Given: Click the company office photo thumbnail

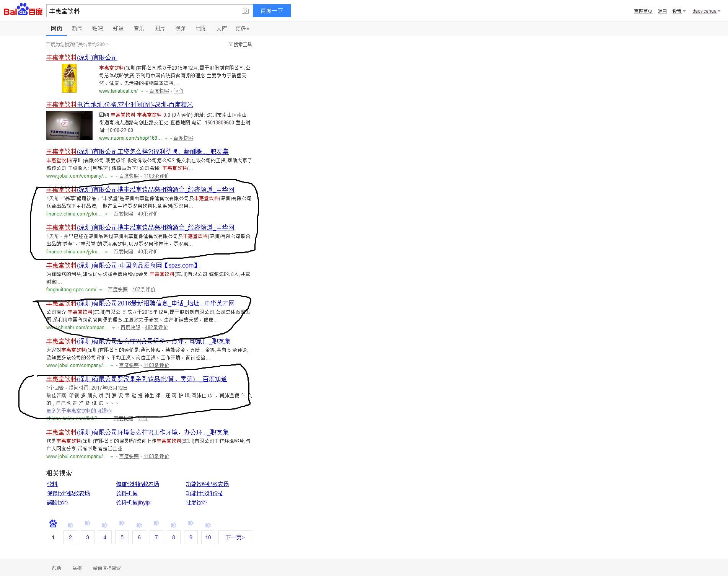Looking at the screenshot, I should [x=69, y=126].
